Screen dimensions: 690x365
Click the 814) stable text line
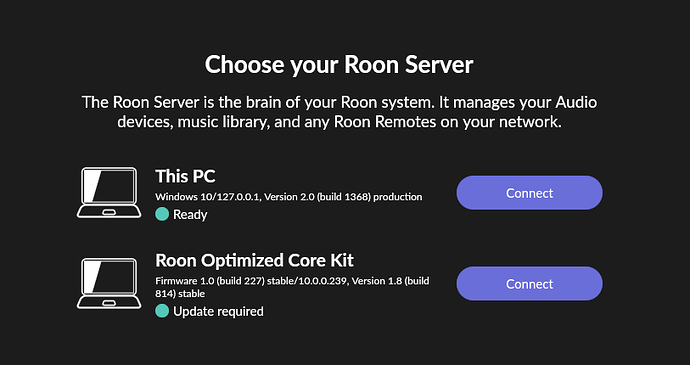pyautogui.click(x=180, y=293)
